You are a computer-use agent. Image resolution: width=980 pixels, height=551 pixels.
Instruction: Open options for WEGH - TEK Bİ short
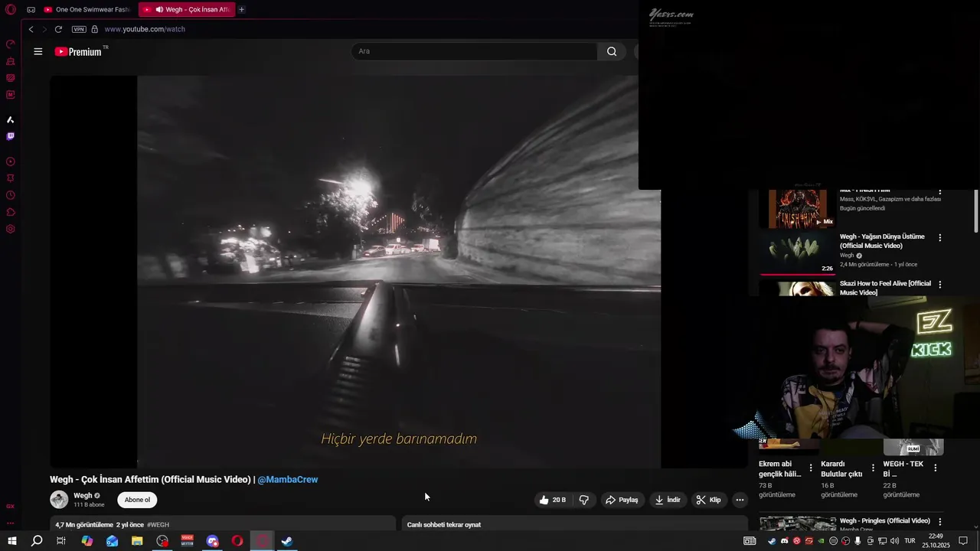[x=935, y=468]
